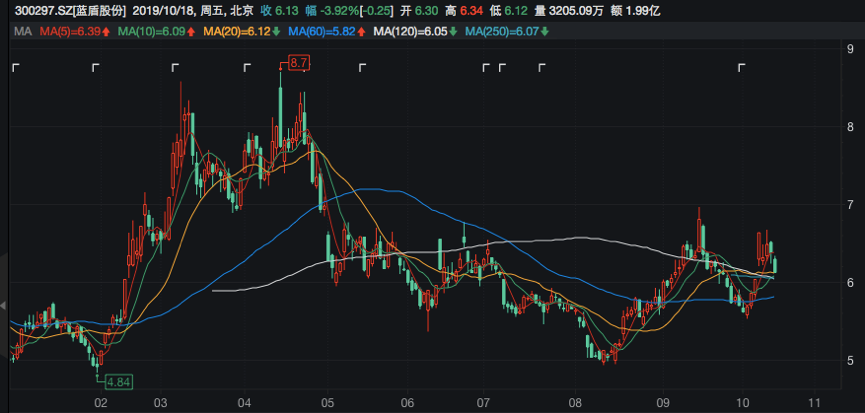Toggle the MA(5) moving average line
Screen dimensions: 865x413
point(69,33)
